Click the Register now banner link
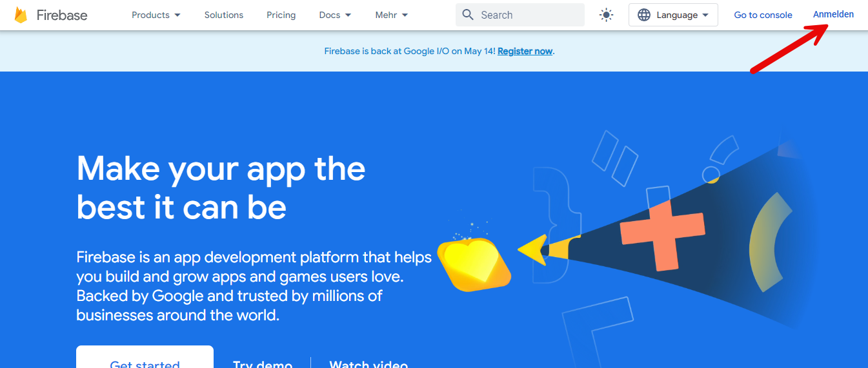868x368 pixels. click(x=525, y=51)
